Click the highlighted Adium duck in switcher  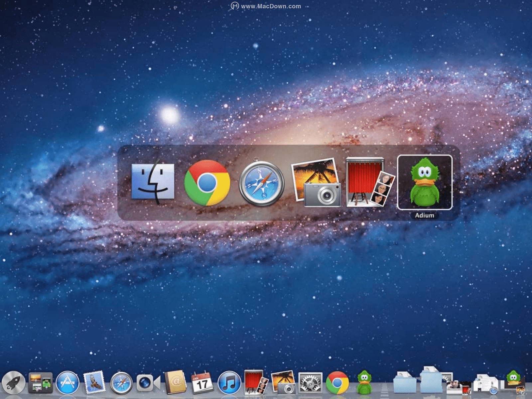coord(425,182)
